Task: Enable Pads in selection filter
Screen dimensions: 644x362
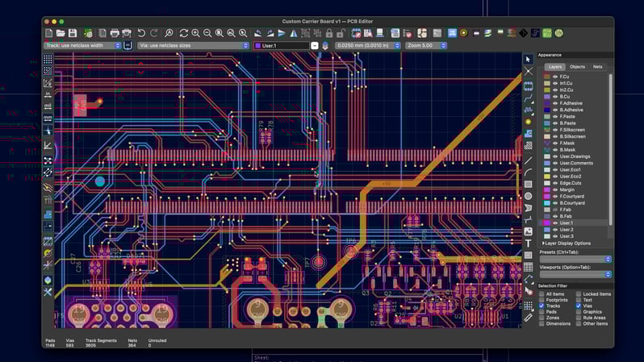Action: coord(542,312)
